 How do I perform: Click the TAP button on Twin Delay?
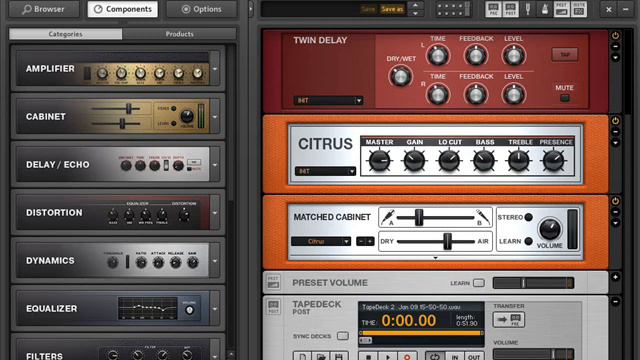(x=564, y=54)
